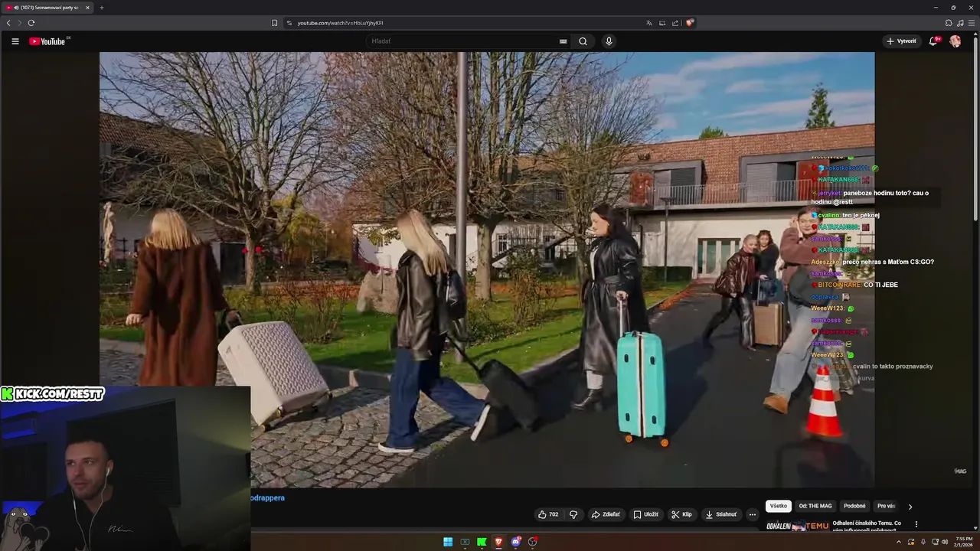The height and width of the screenshot is (551, 980).
Task: Save video with Uložiť button
Action: click(645, 514)
